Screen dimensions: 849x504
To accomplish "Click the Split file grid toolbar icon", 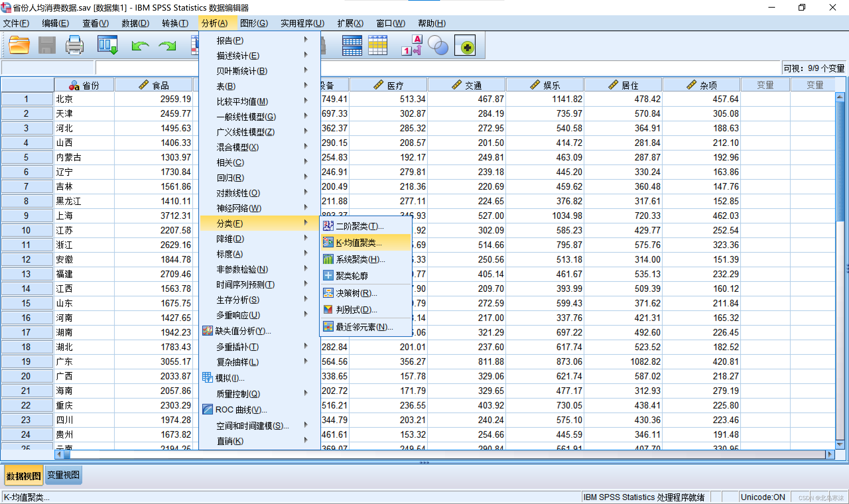I will coord(352,45).
